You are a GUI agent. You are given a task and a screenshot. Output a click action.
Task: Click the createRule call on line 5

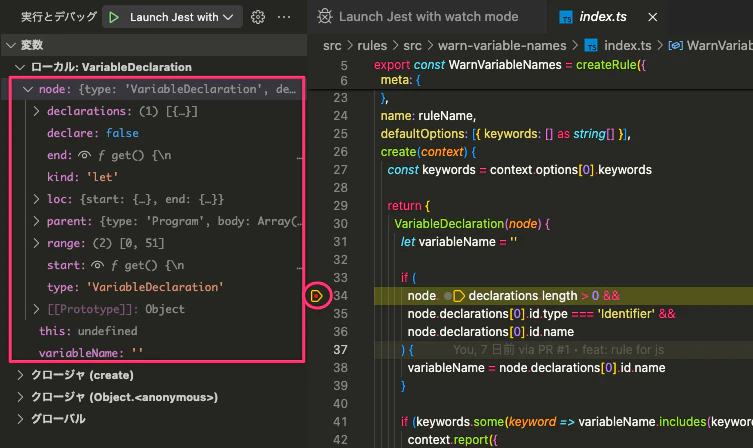(x=606, y=65)
